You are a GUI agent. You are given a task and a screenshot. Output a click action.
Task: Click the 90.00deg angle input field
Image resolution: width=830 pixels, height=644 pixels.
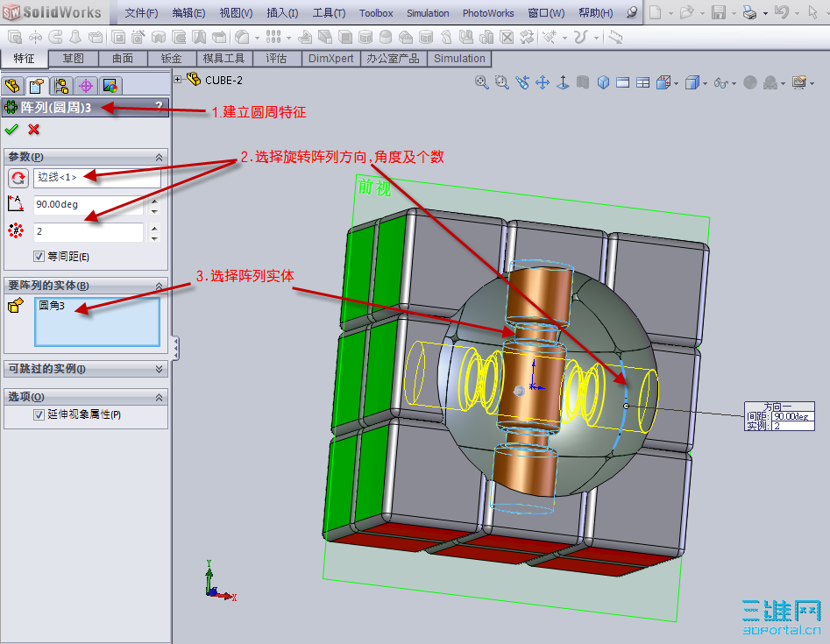coord(89,205)
